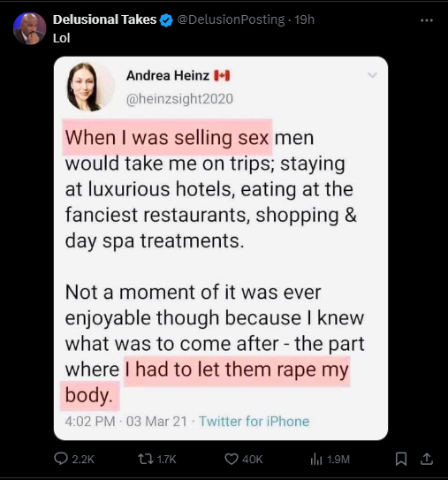Click the 1.7K reposts count
Image resolution: width=448 pixels, height=480 pixels.
[166, 459]
